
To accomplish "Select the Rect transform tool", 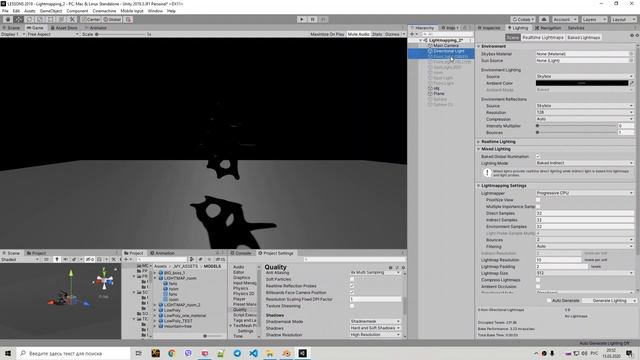I will pyautogui.click(x=51, y=19).
